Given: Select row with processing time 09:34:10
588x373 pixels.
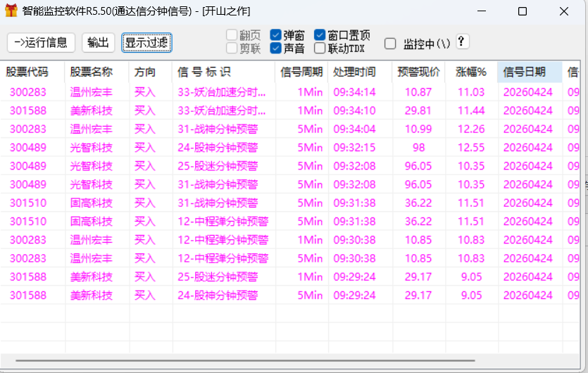Looking at the screenshot, I should [x=289, y=110].
